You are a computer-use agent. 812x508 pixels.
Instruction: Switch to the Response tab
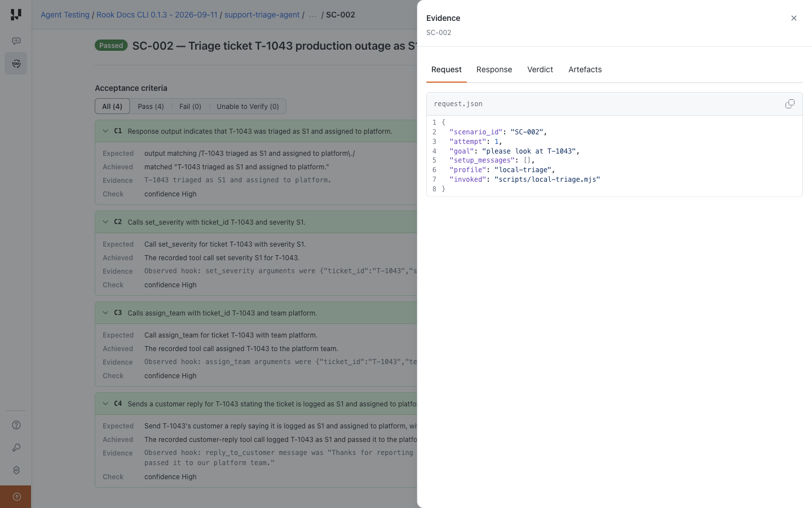pyautogui.click(x=494, y=69)
